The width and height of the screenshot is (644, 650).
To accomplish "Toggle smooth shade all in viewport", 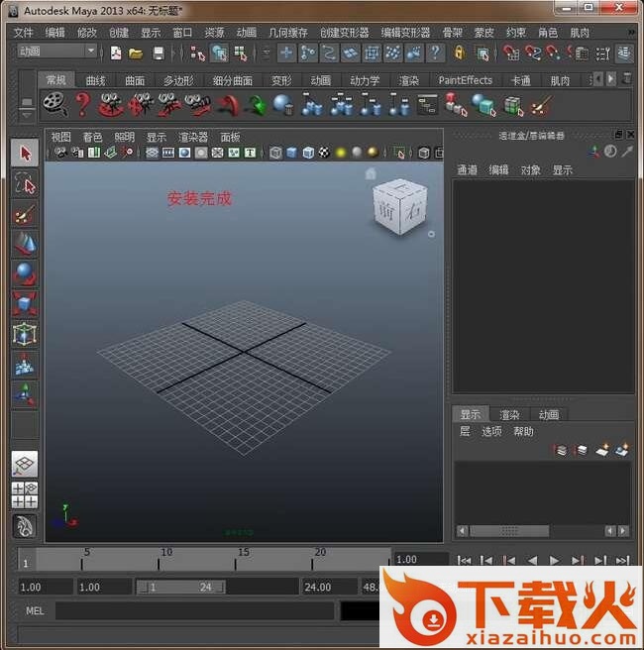I will [291, 153].
